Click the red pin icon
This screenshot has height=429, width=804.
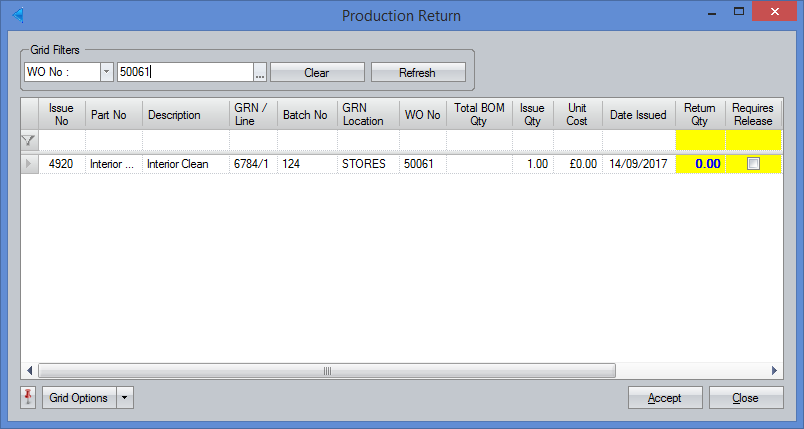point(28,397)
